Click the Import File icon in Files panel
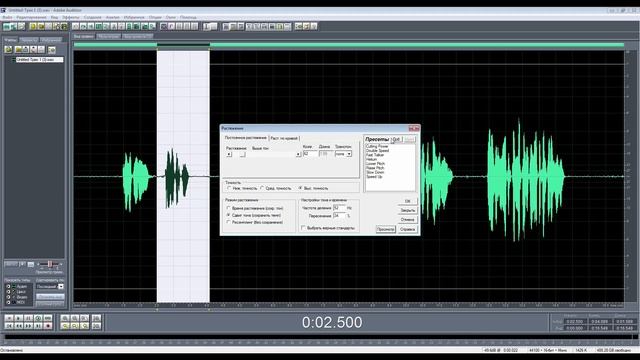640x360 pixels. tap(9, 50)
